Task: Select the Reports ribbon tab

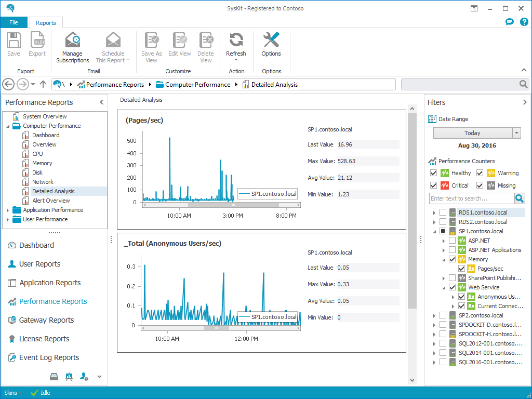Action: click(x=46, y=23)
